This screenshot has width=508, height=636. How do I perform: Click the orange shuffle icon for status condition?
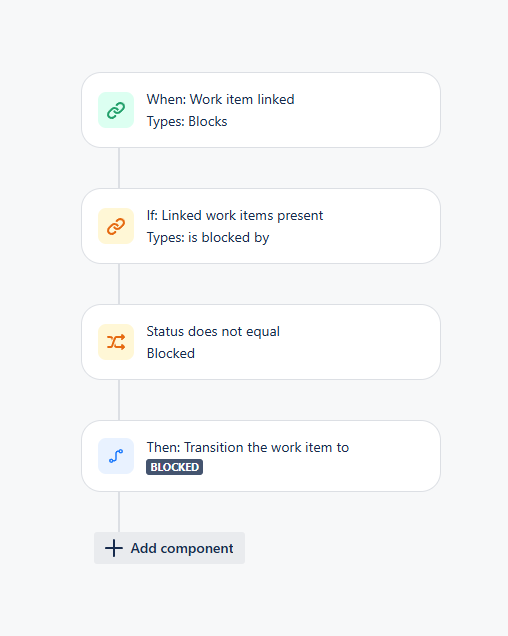(x=116, y=342)
